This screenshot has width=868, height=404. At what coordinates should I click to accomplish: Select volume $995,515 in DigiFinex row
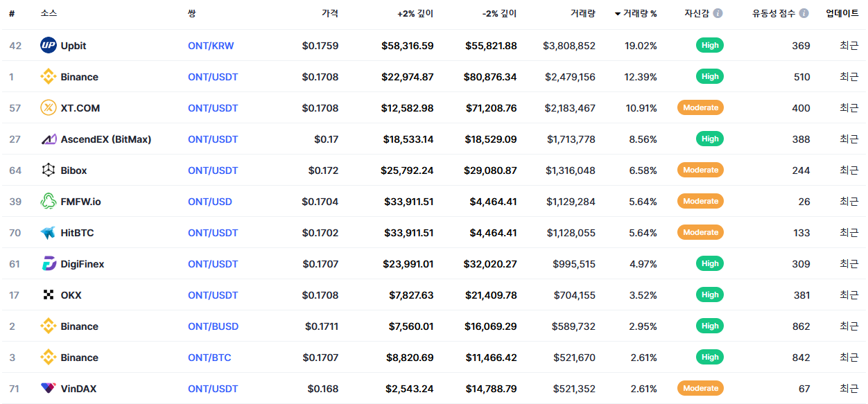click(574, 264)
